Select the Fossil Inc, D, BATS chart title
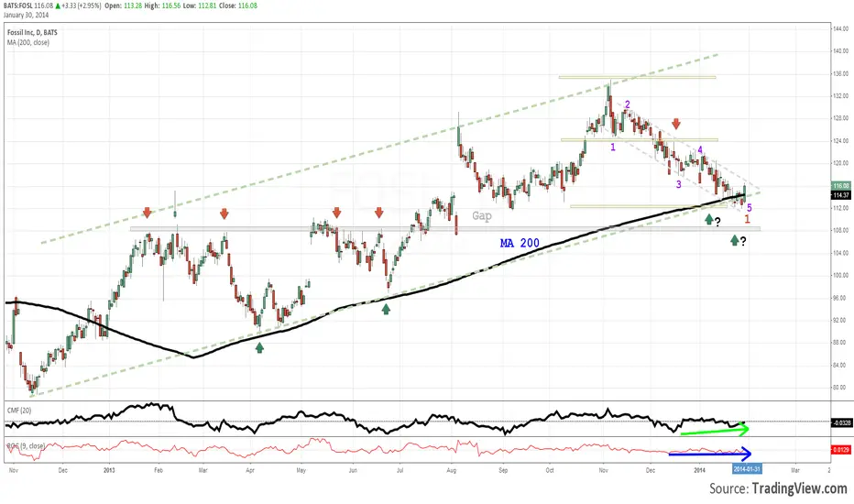The image size is (854, 504). click(x=32, y=33)
